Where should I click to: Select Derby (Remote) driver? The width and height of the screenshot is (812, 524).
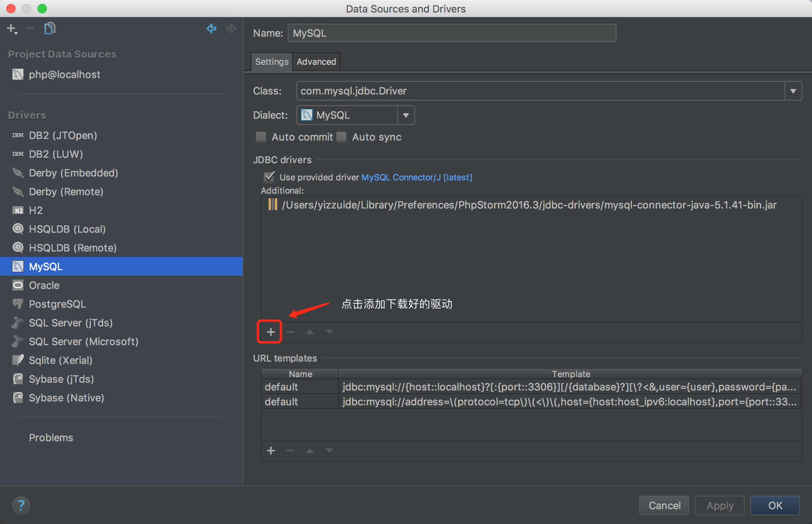pos(121,191)
